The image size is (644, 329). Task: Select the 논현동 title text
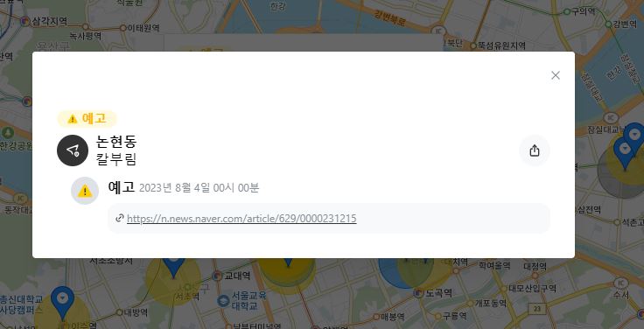115,142
